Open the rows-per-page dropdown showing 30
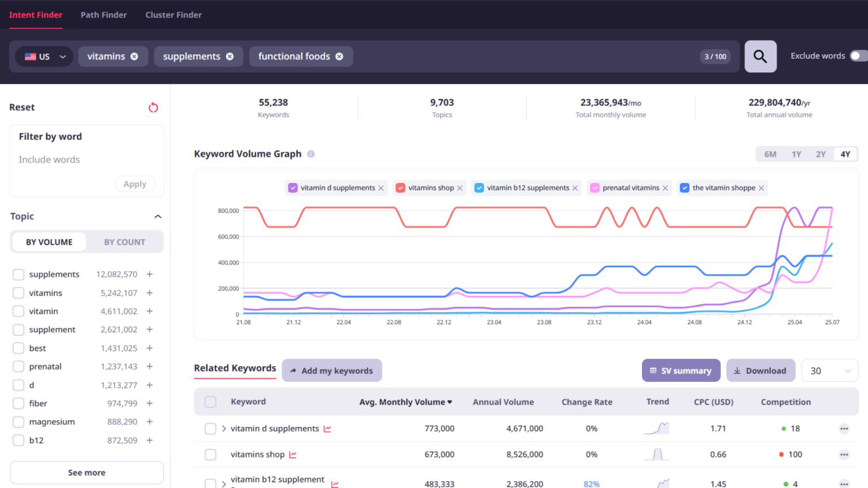This screenshot has height=488, width=868. pyautogui.click(x=830, y=371)
